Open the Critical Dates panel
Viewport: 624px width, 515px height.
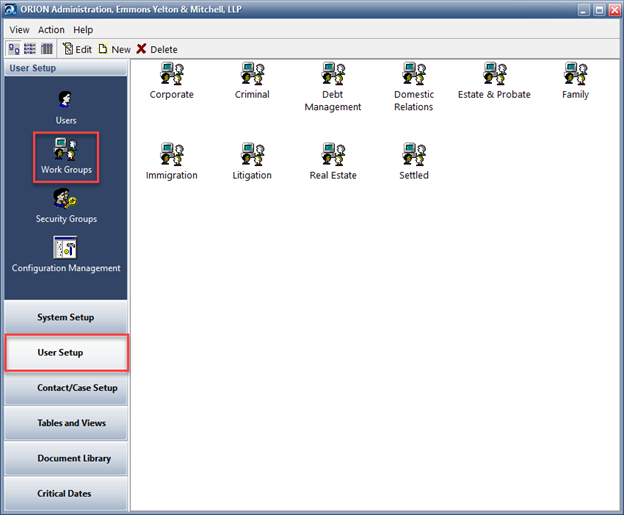pos(66,494)
